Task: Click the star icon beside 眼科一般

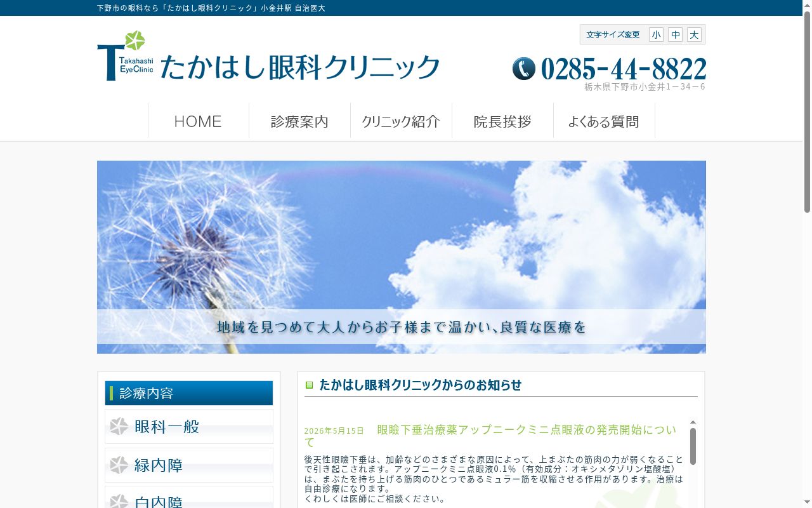Action: pyautogui.click(x=119, y=427)
